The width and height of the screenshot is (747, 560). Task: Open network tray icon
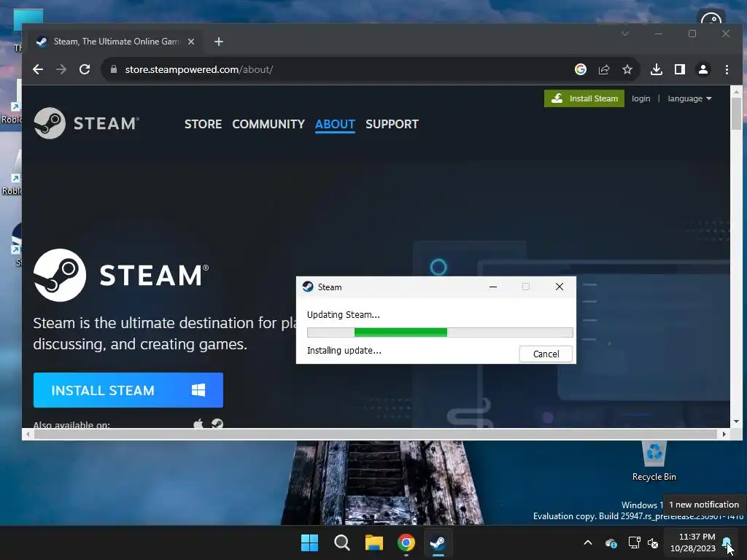634,542
